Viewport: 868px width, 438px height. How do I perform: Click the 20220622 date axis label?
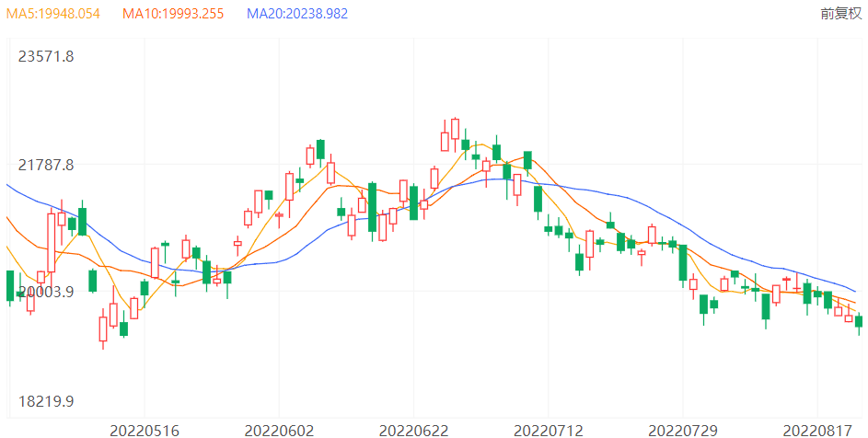click(414, 431)
